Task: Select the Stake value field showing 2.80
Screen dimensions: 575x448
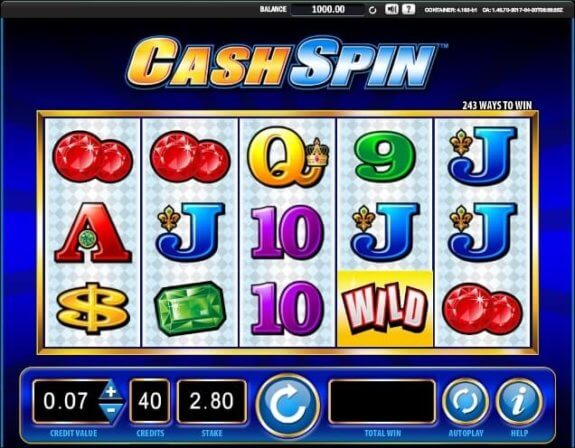Action: pos(212,401)
